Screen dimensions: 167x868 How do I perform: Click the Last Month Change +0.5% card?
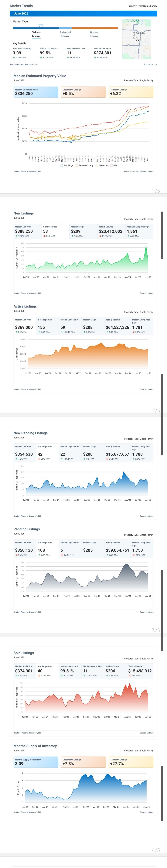point(83,92)
